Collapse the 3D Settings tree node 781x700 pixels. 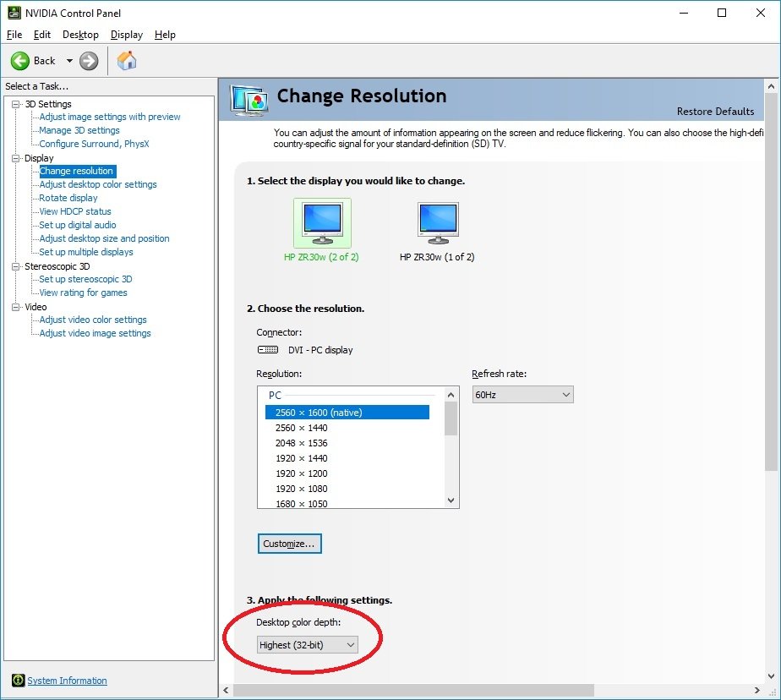point(16,104)
